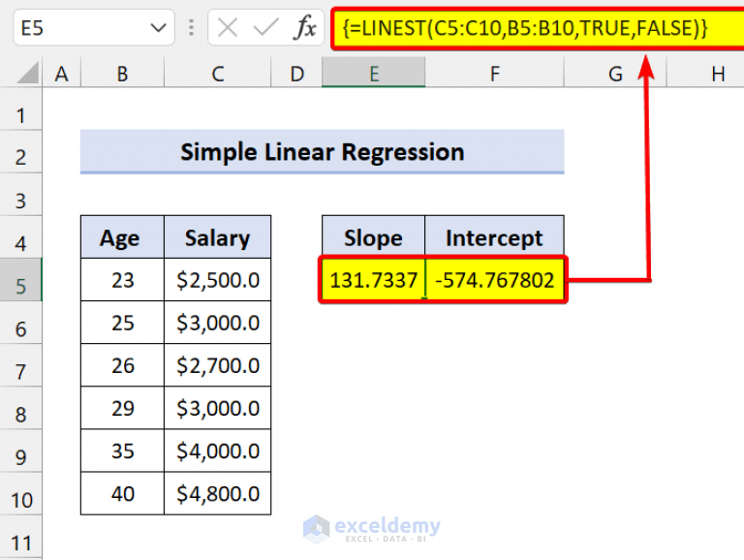Click the Enter checkmark formula bar icon

[265, 28]
